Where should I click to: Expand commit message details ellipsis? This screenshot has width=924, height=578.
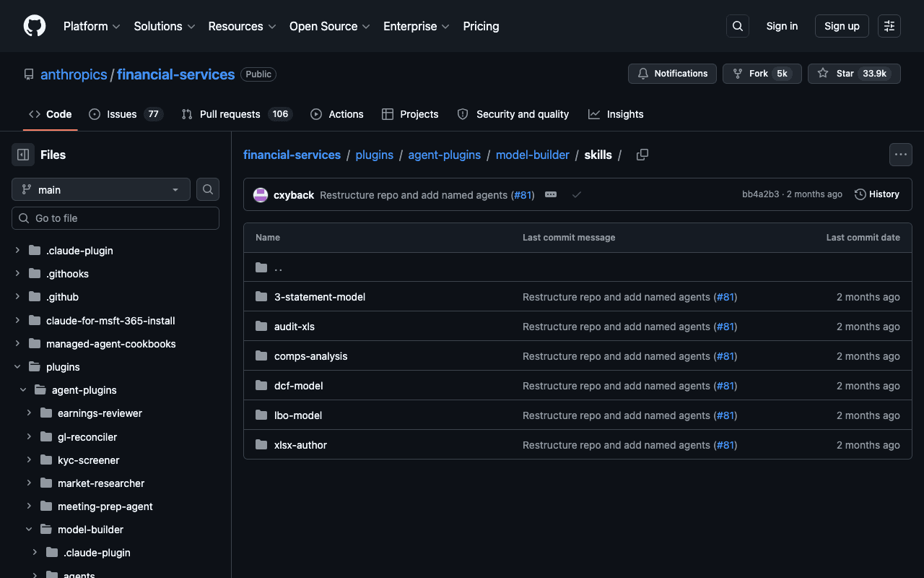pos(551,194)
